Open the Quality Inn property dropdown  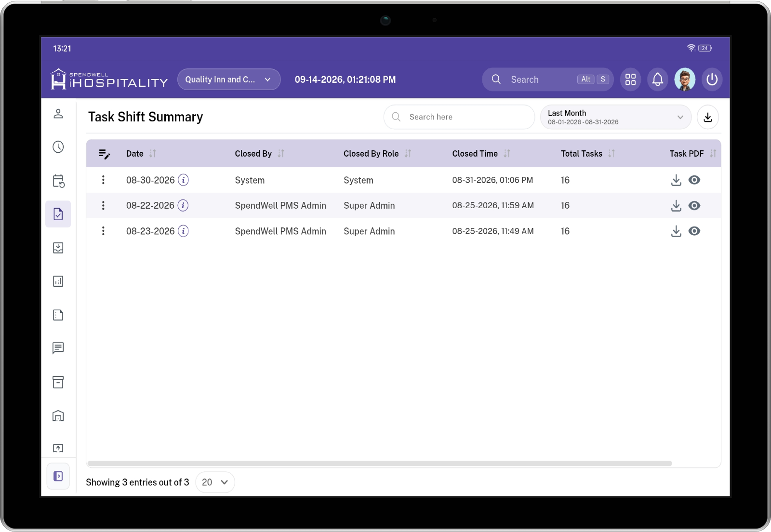point(229,80)
